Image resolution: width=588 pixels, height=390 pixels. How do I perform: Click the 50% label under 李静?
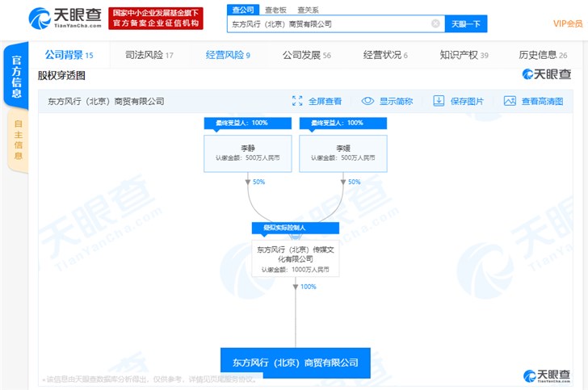[258, 182]
